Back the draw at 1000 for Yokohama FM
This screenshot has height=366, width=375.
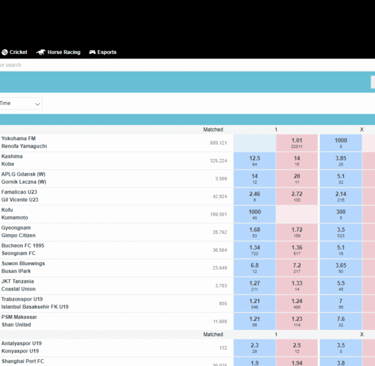341,143
